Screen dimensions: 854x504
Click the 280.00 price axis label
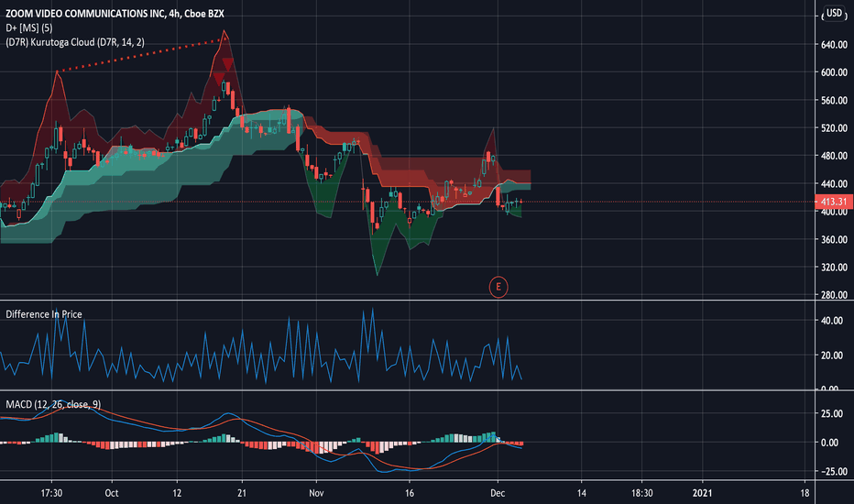coord(834,295)
